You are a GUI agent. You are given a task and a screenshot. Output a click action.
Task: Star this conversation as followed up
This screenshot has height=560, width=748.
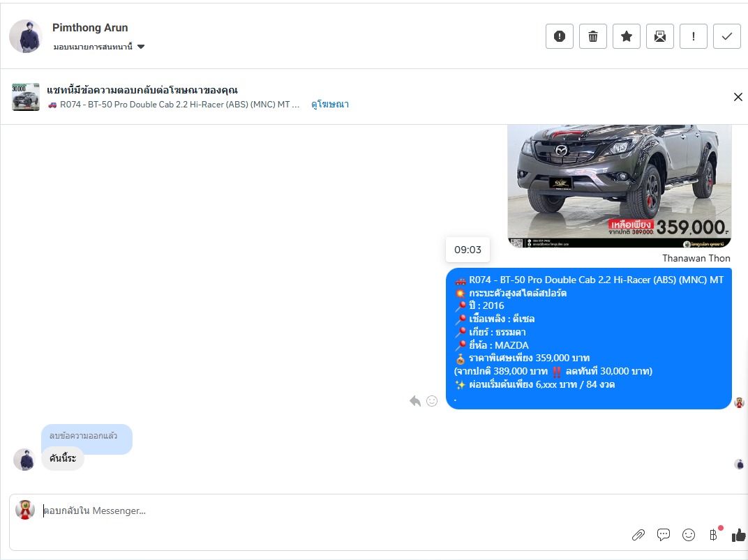click(x=627, y=36)
